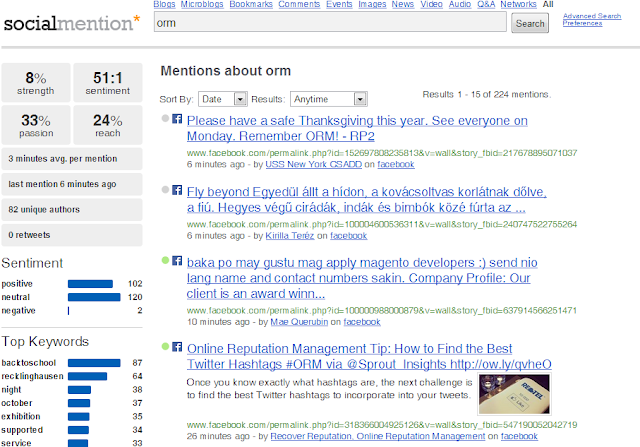Select the Q&A search category
640x447 pixels.
(486, 4)
